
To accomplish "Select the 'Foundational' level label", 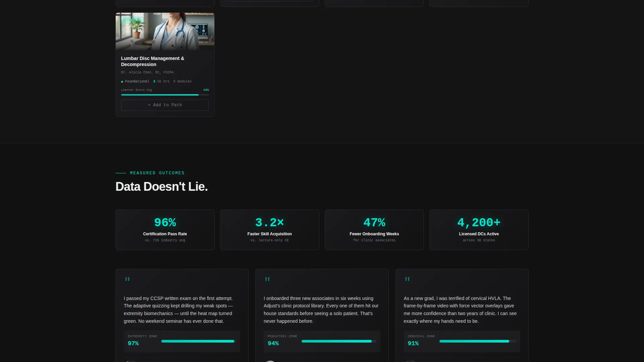I will (x=137, y=81).
